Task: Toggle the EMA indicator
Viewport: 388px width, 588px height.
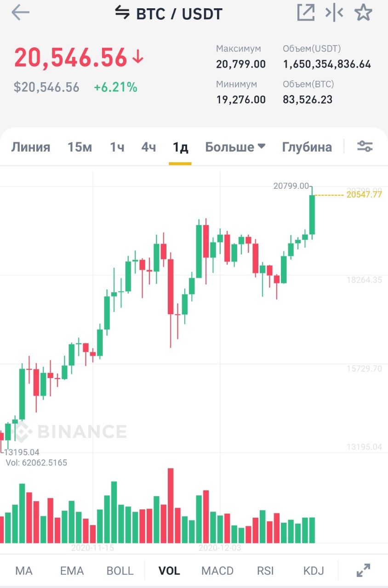Action: click(x=72, y=571)
